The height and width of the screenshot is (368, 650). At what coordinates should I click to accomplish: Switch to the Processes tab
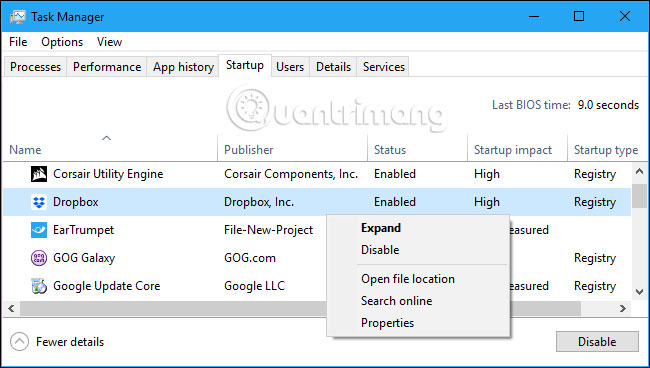pyautogui.click(x=35, y=67)
